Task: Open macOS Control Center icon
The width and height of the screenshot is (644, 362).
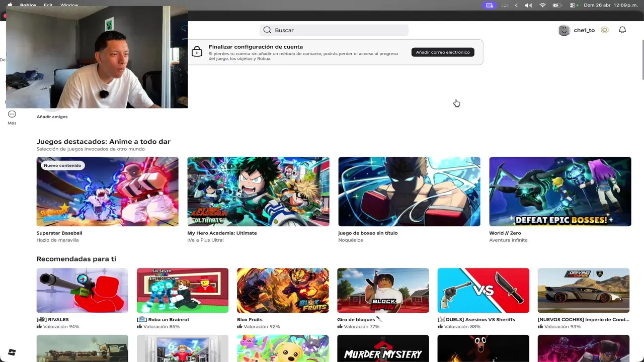Action: point(573,5)
